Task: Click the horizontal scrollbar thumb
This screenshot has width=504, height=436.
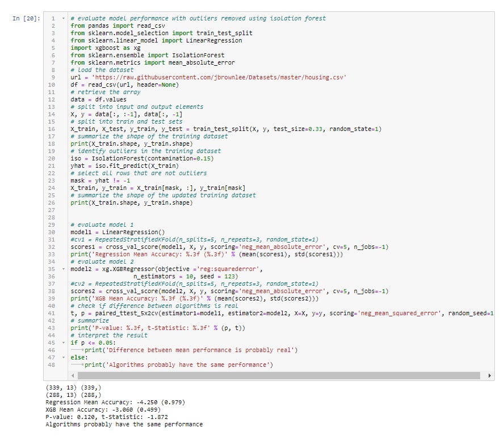Action: click(x=279, y=376)
